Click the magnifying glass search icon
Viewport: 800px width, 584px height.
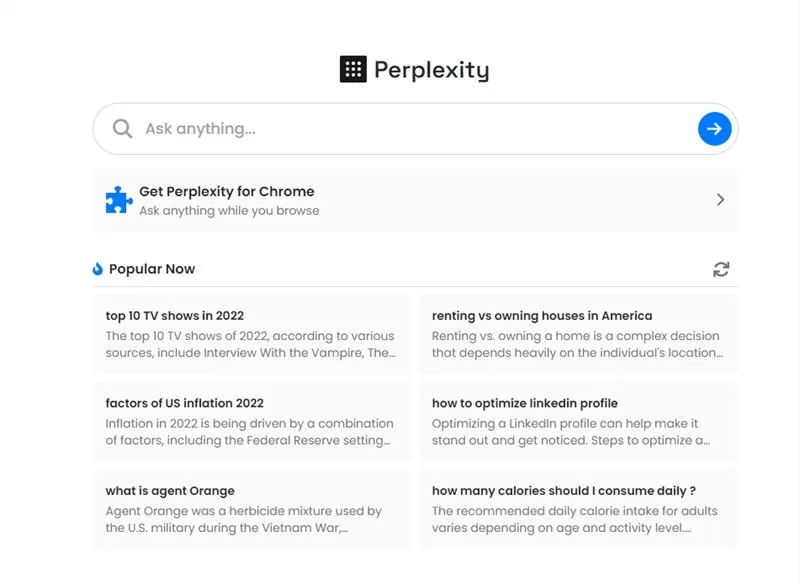pos(122,129)
